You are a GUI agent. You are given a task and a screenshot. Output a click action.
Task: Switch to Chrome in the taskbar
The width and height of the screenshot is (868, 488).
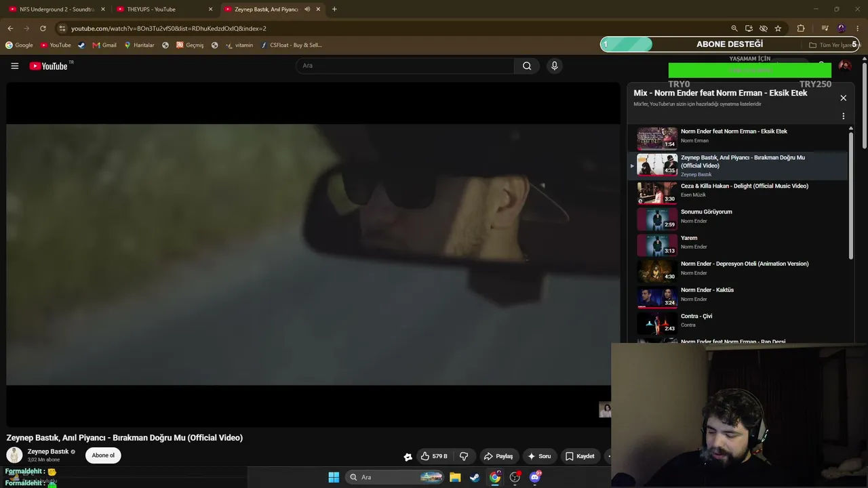[x=495, y=477]
